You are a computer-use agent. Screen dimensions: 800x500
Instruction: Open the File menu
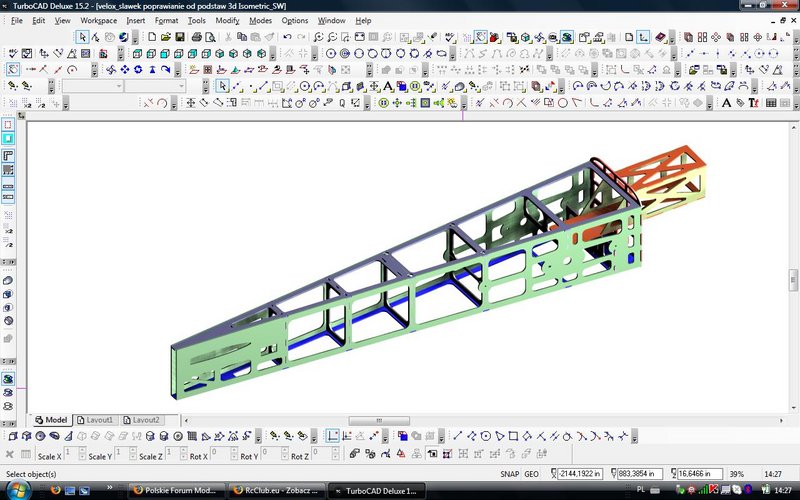[x=17, y=21]
